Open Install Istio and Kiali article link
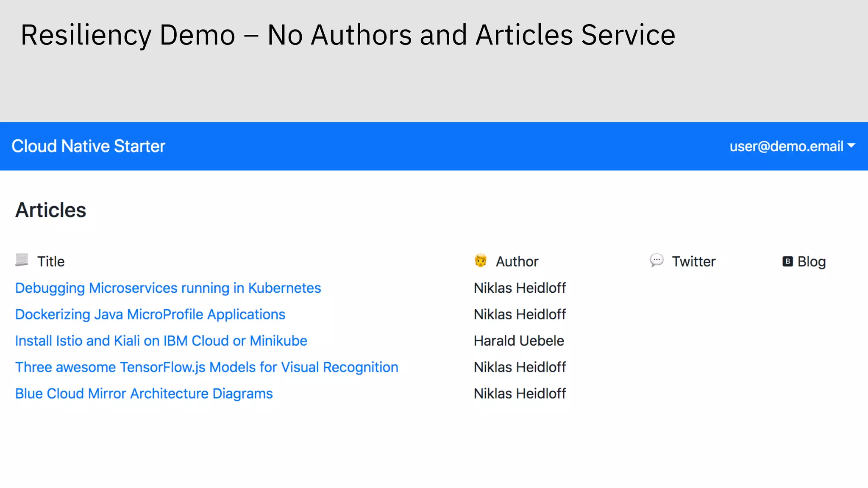Viewport: 868px width, 488px height. coord(161,341)
